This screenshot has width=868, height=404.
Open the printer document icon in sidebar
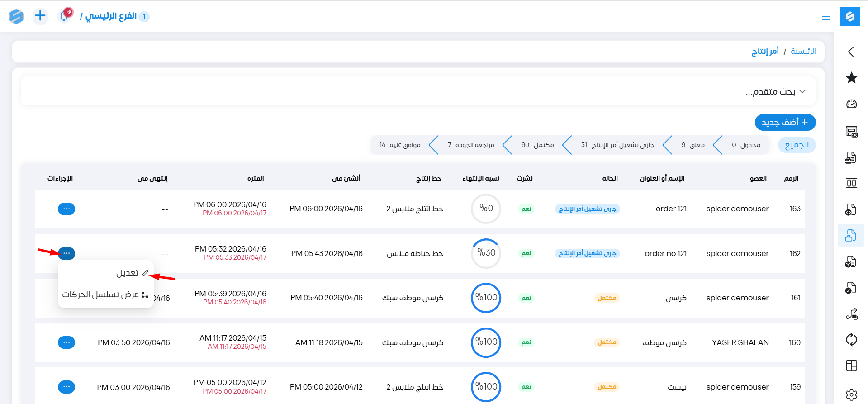coord(851,157)
